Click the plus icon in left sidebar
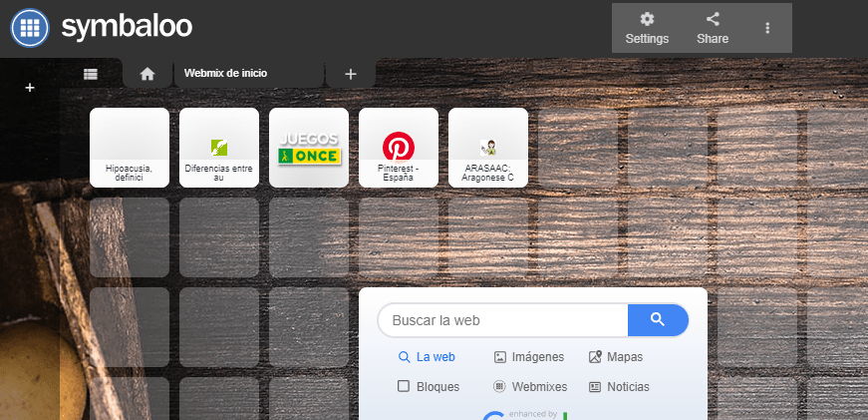Viewport: 868px width, 420px height. [x=30, y=88]
